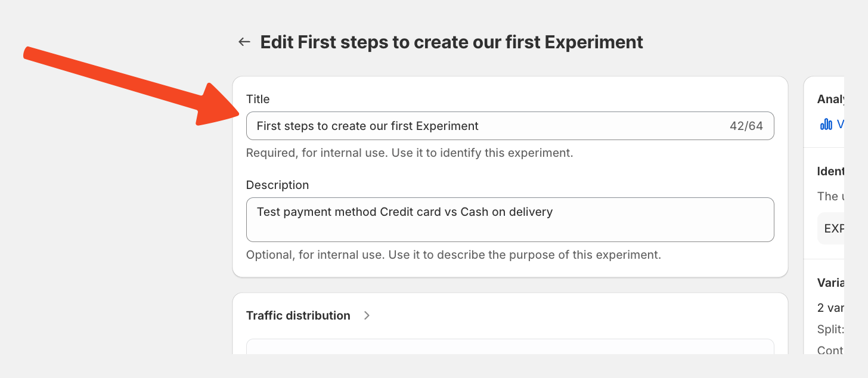
Task: Click the truncated Identifier section heading
Action: 830,171
